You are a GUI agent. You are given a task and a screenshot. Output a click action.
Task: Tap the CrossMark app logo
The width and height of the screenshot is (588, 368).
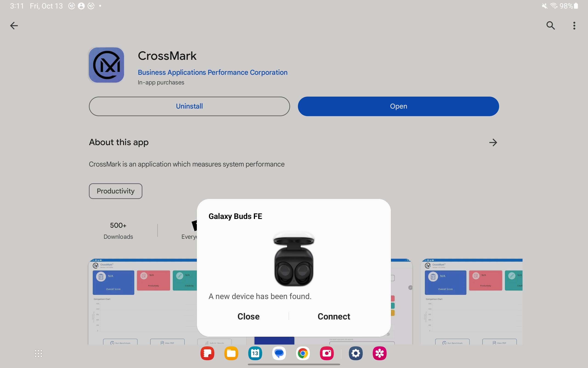(x=106, y=65)
